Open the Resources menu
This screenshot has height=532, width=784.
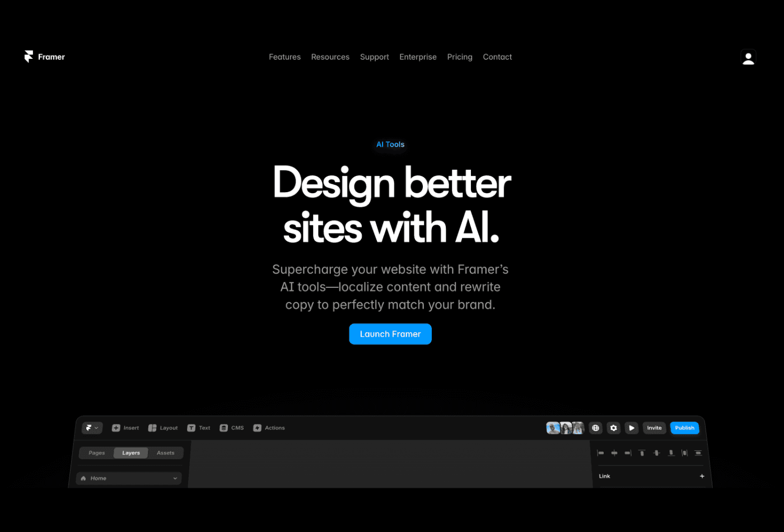tap(330, 57)
